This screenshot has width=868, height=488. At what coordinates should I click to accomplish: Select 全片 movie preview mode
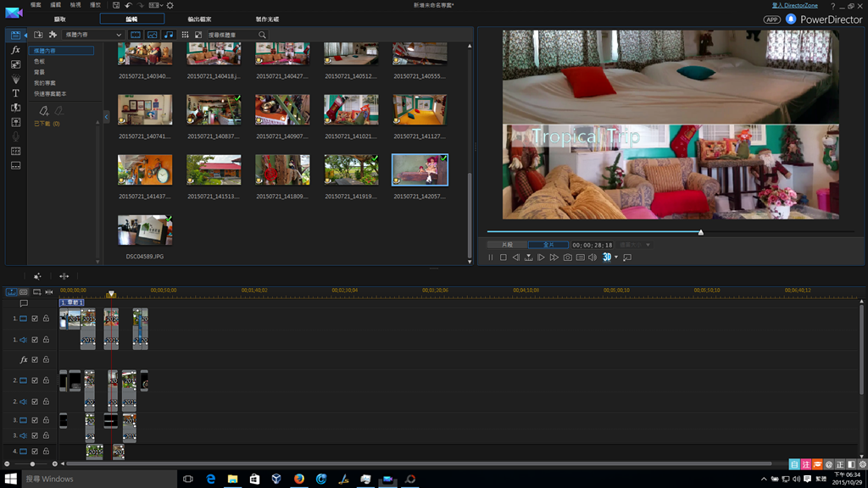[548, 245]
